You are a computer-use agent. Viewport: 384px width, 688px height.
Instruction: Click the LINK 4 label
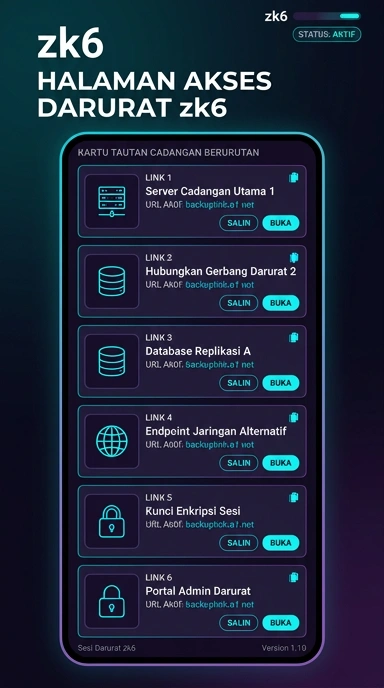pyautogui.click(x=158, y=417)
